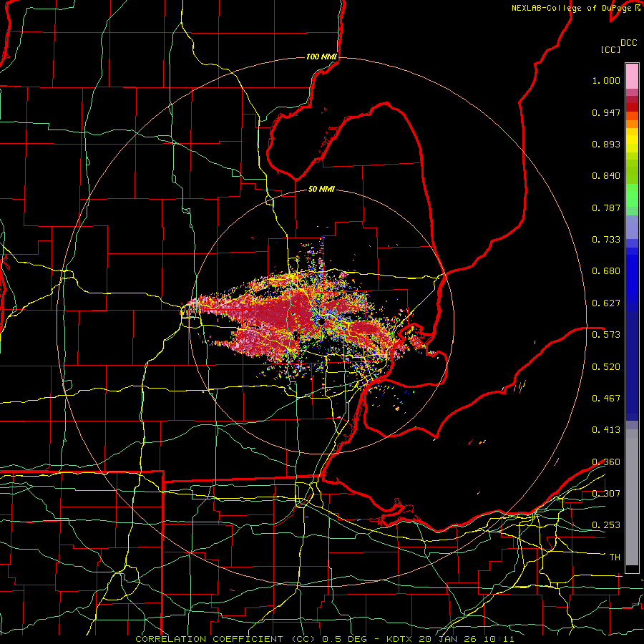Click the 0.947 color scale value
Image resolution: width=644 pixels, height=644 pixels.
[x=606, y=112]
